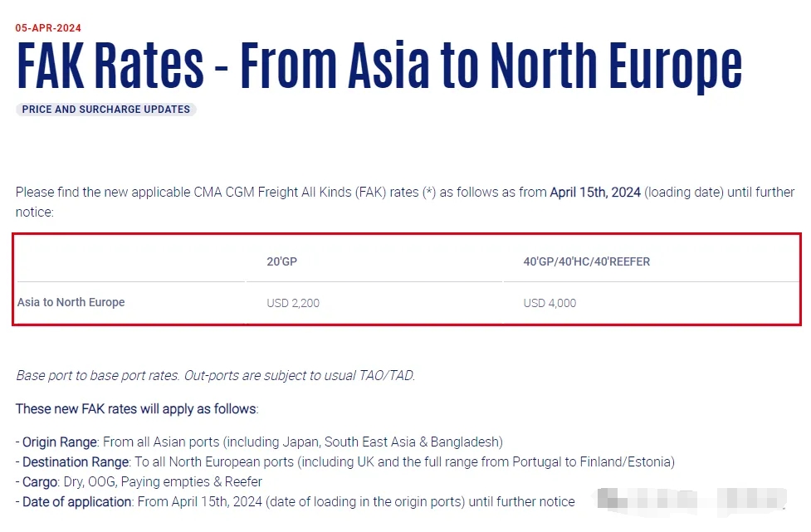
Task: Click the blurred watermark at bottom right
Action: 689,500
